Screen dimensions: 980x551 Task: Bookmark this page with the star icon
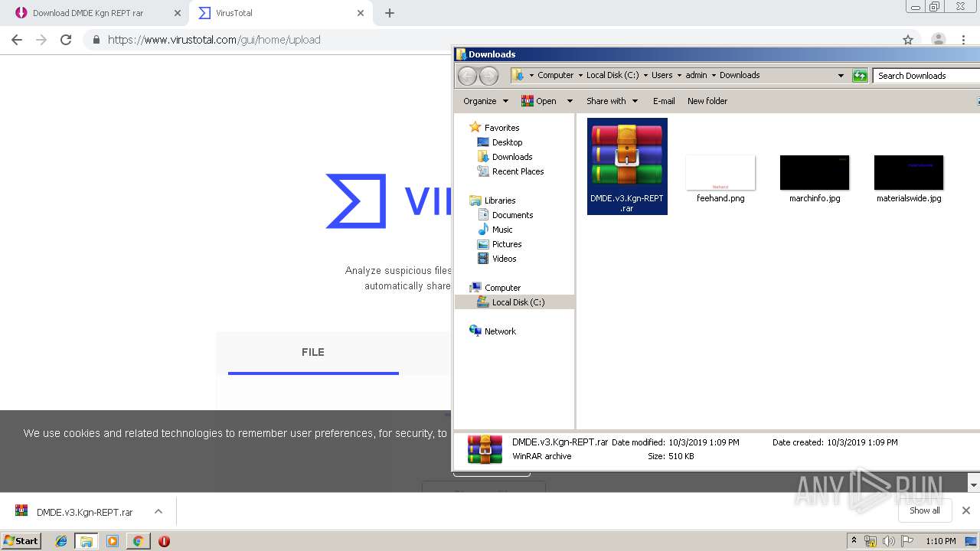[x=908, y=40]
